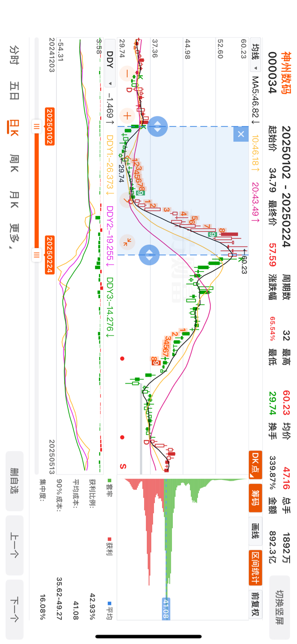Switch to the 月K tab
Viewport: 297px width, 644px height.
[14, 199]
